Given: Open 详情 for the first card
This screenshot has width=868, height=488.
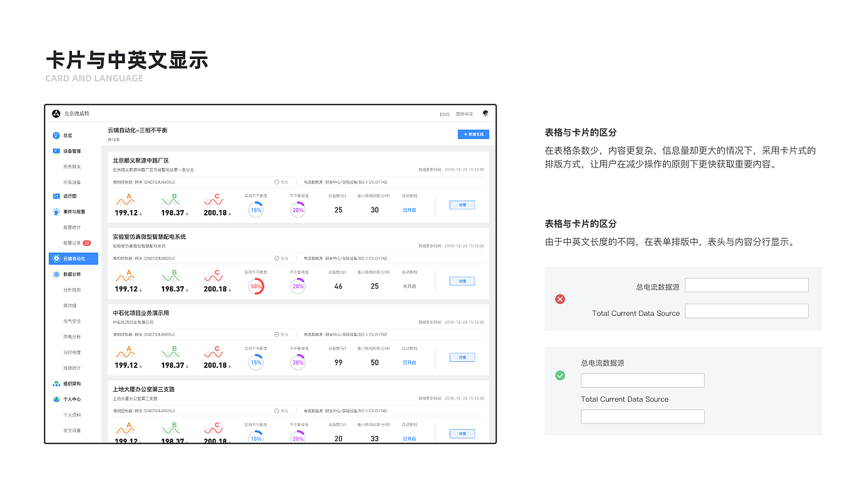Looking at the screenshot, I should [462, 205].
